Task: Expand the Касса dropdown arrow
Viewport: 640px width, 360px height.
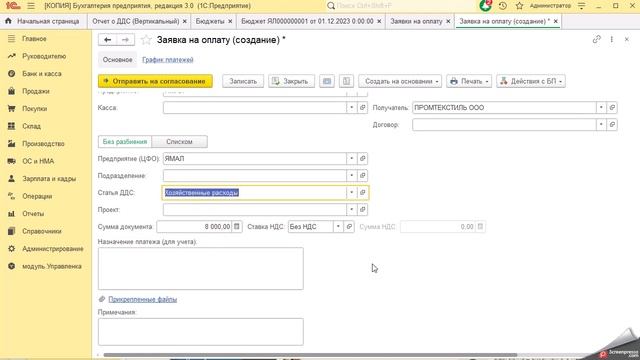Action: 351,108
